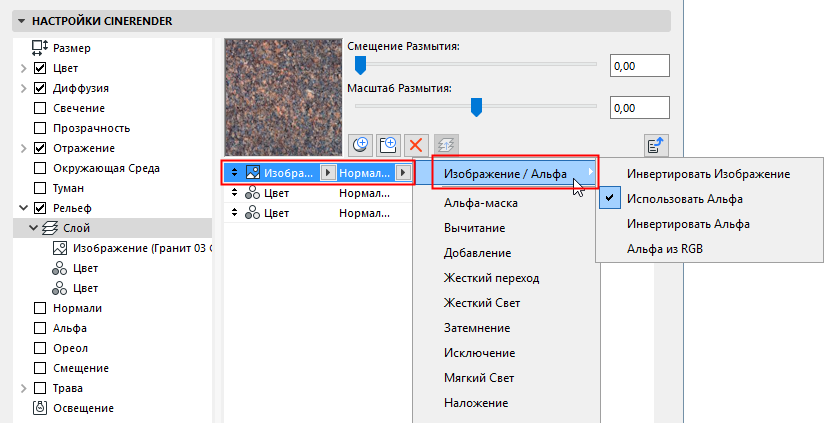Open the arrow button after Нормал... in selected row
The height and width of the screenshot is (423, 824).
tap(403, 173)
